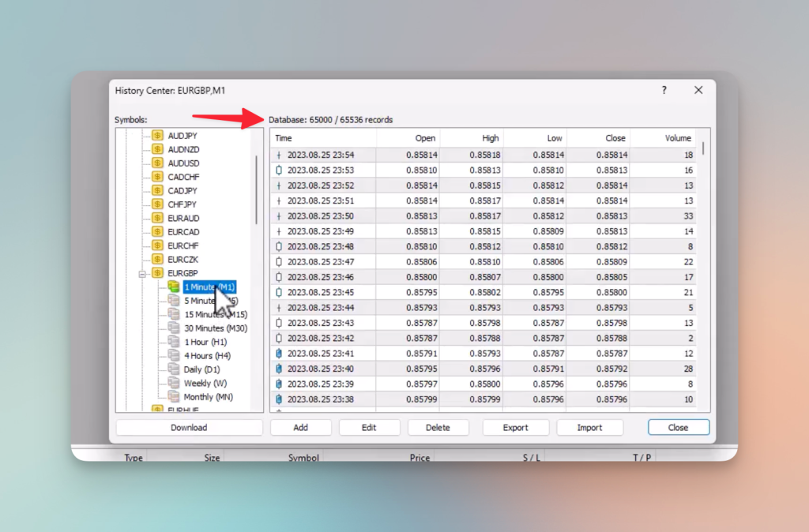Click the AUDUSD dollar icon
809x532 pixels.
coord(157,163)
